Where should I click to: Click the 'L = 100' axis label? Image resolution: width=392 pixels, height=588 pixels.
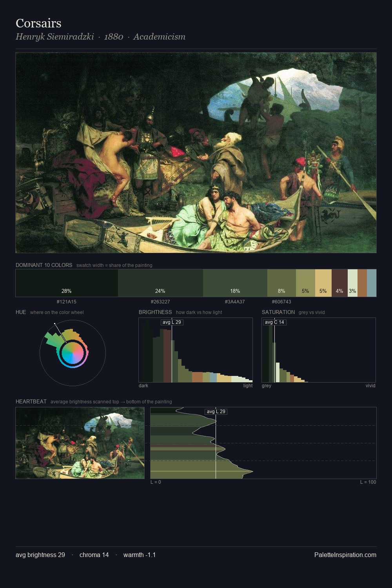point(368,482)
